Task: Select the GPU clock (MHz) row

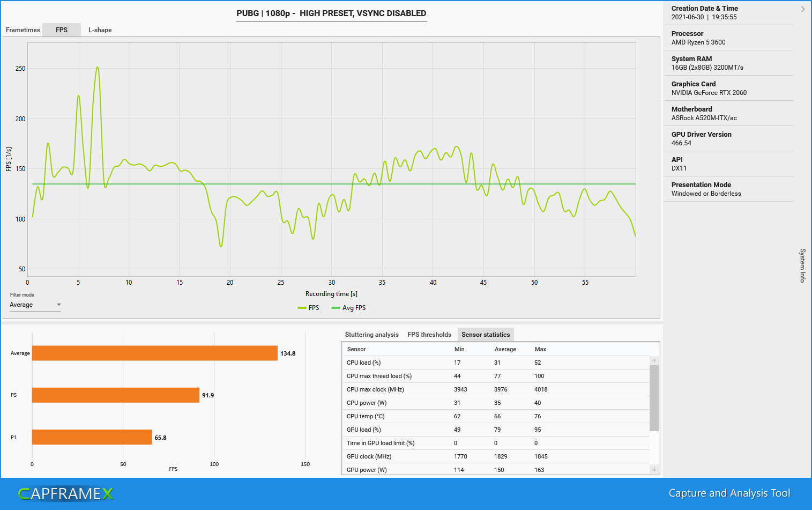Action: [x=496, y=456]
